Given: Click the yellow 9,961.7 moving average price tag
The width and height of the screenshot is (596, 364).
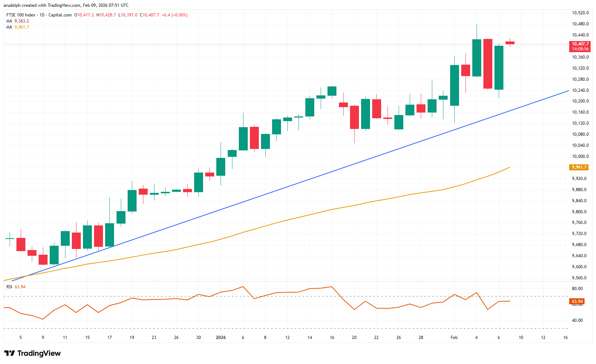Looking at the screenshot, I should click(x=579, y=166).
